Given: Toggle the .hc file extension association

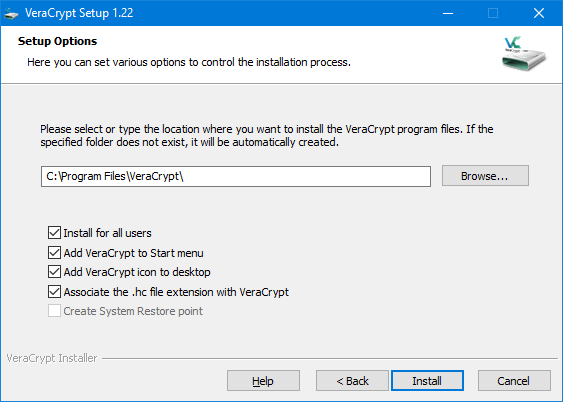Looking at the screenshot, I should click(x=54, y=291).
